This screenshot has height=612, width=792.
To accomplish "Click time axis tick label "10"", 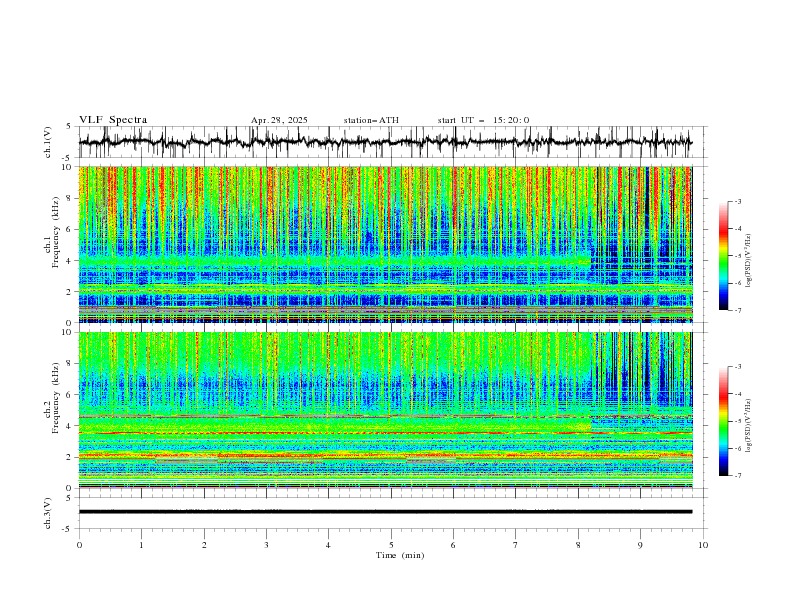I will click(x=703, y=545).
